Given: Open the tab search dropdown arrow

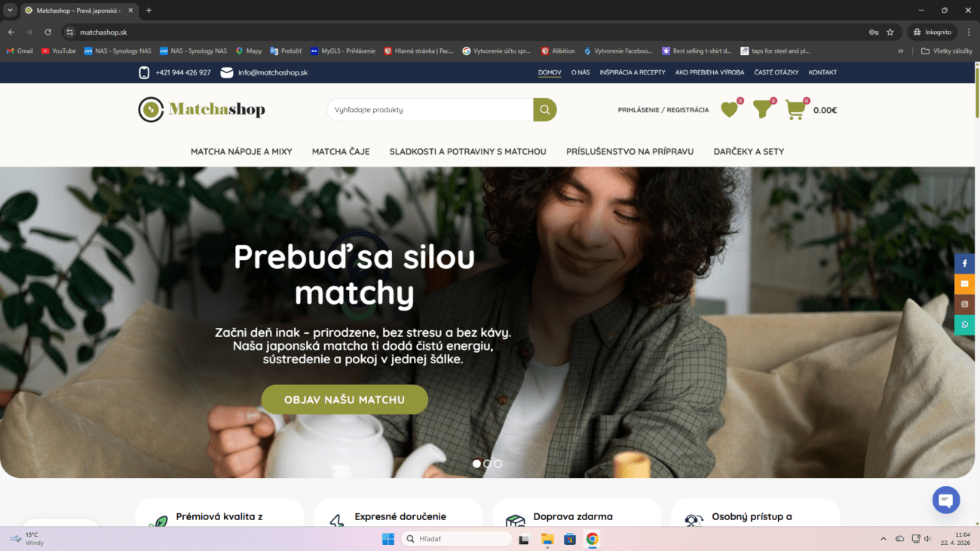Looking at the screenshot, I should tap(10, 11).
